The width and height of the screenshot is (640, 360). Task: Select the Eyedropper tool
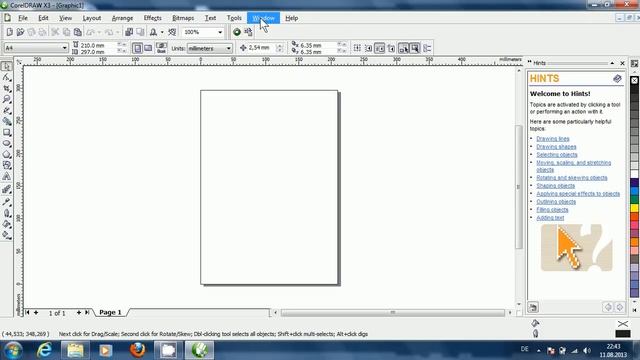(7, 202)
